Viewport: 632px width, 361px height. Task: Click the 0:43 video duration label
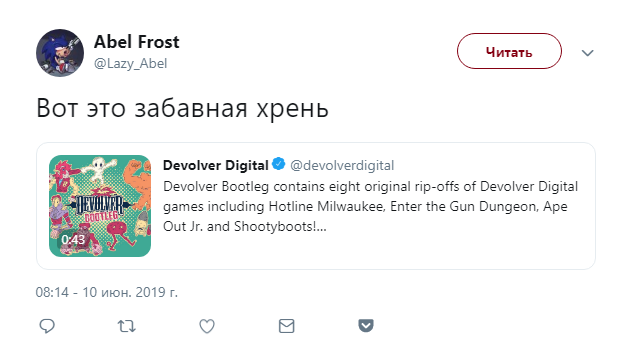73,240
